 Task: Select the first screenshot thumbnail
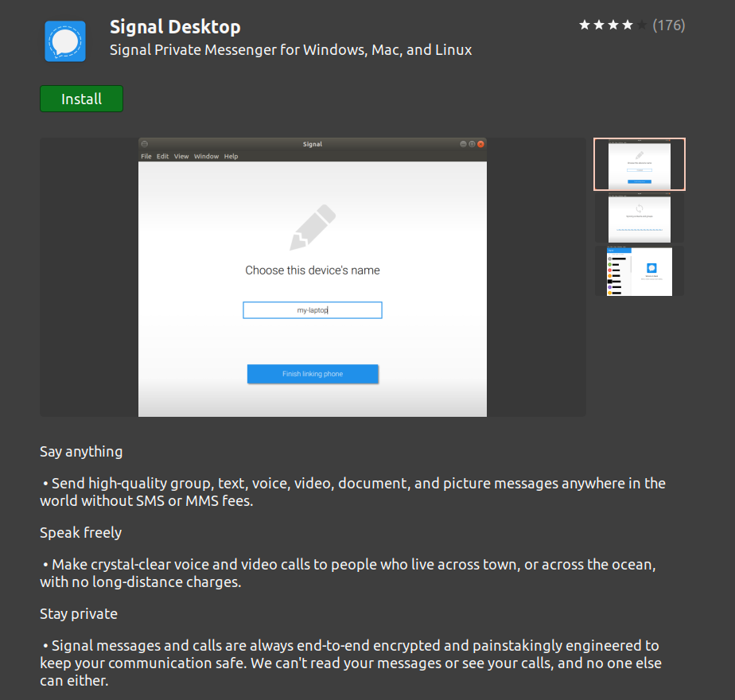tap(639, 165)
